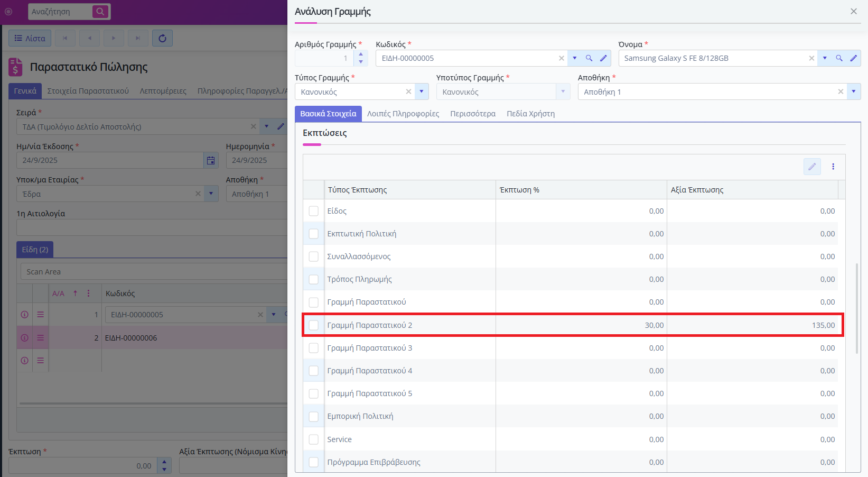Open the calendar picker for Ημ/νία Έκδοσης
The width and height of the screenshot is (868, 477).
click(x=211, y=160)
